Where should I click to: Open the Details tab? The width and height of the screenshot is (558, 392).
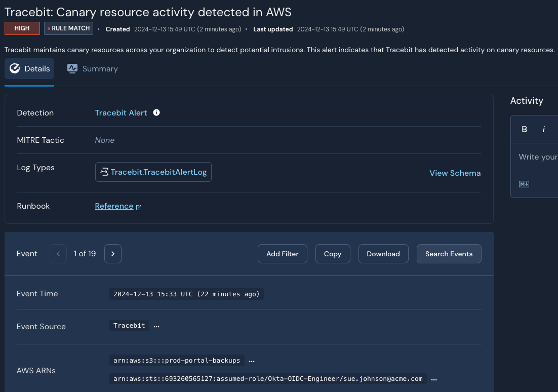pyautogui.click(x=29, y=69)
